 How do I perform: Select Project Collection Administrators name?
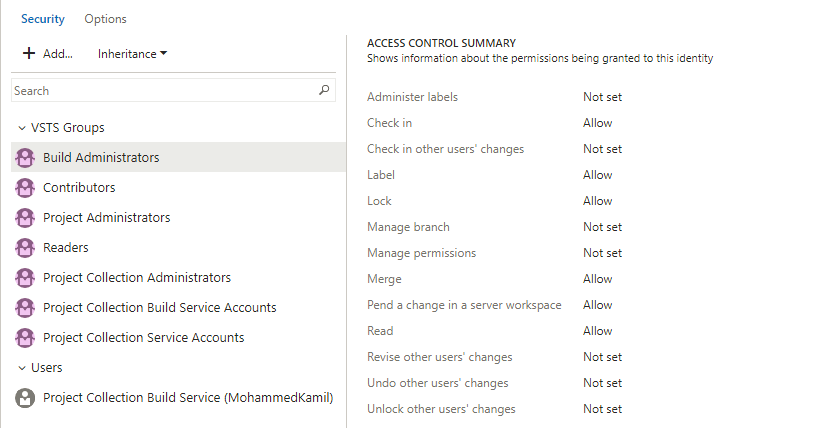(x=137, y=277)
